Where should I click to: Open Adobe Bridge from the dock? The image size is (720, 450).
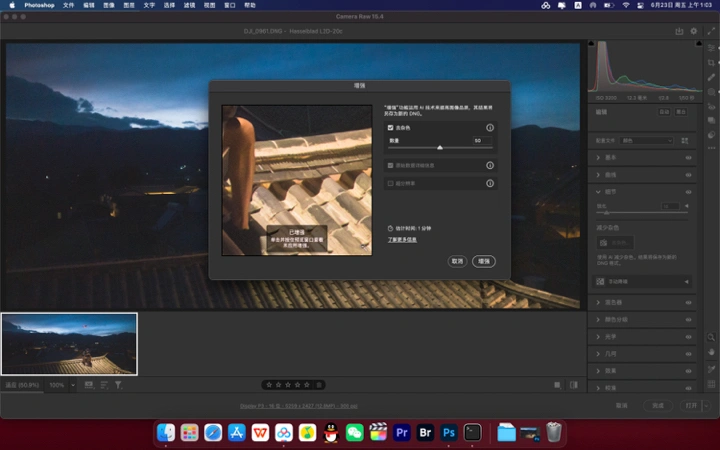[x=426, y=432]
